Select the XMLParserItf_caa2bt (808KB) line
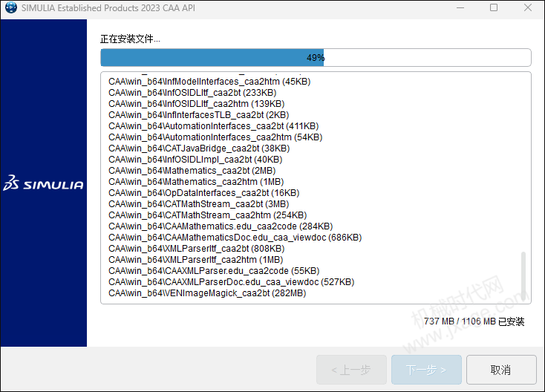This screenshot has width=545, height=392. (196, 249)
